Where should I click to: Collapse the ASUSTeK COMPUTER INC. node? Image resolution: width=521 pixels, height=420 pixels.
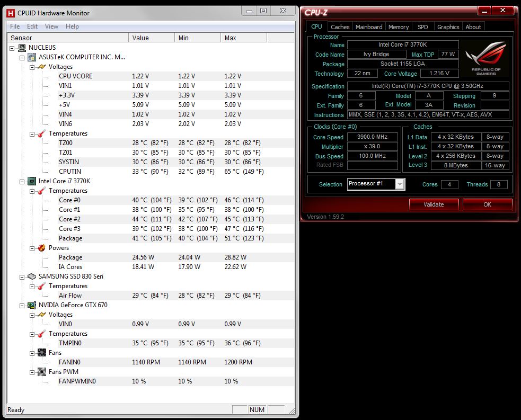click(22, 58)
